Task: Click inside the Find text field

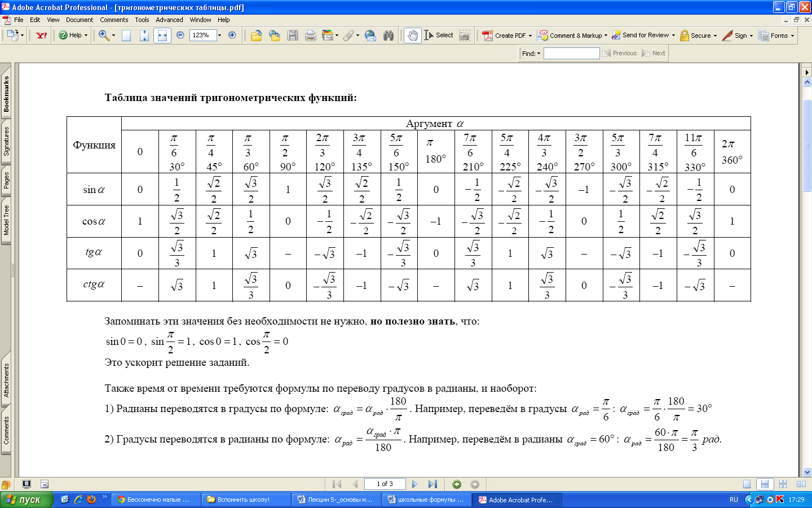Action: [x=571, y=53]
